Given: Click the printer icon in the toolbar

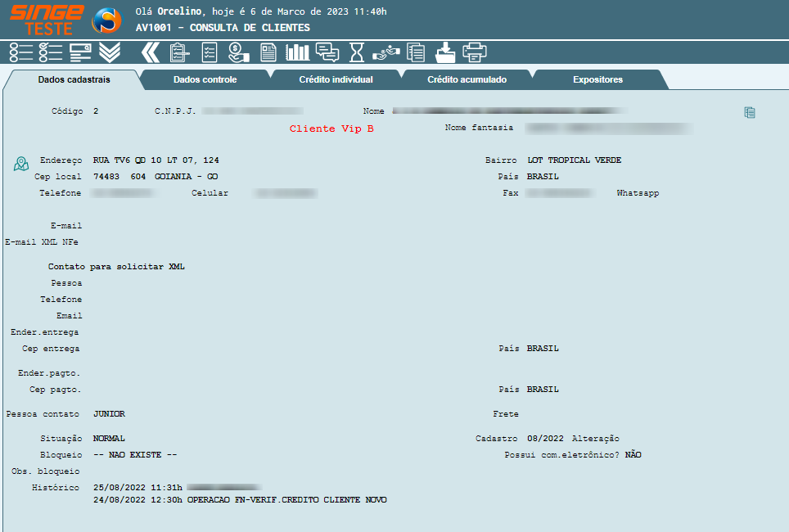Looking at the screenshot, I should [475, 52].
